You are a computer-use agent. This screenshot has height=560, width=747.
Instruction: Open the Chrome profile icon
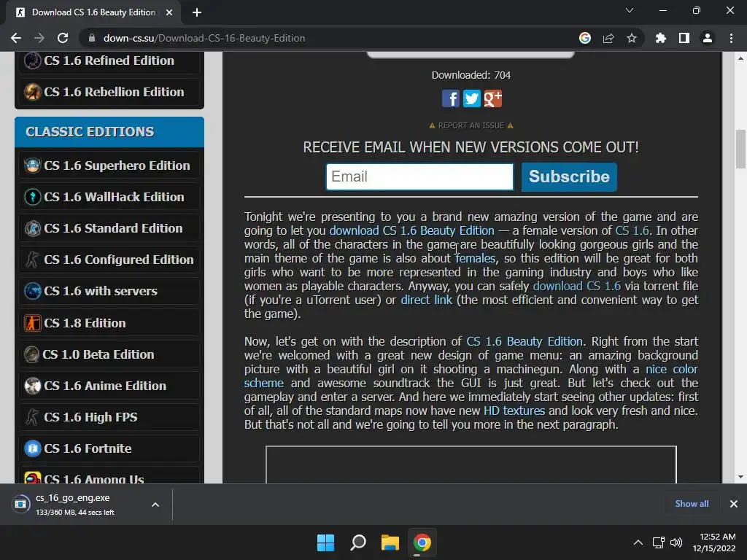pyautogui.click(x=708, y=38)
